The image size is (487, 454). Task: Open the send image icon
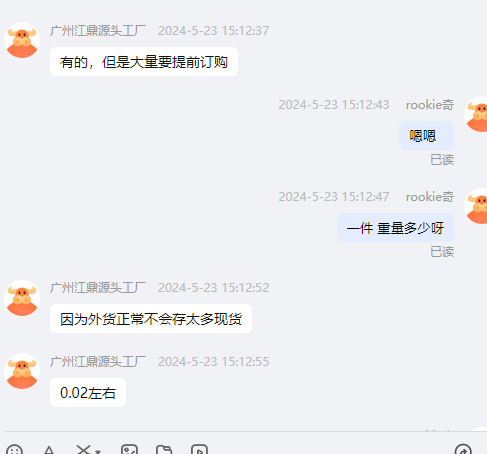coord(129,450)
